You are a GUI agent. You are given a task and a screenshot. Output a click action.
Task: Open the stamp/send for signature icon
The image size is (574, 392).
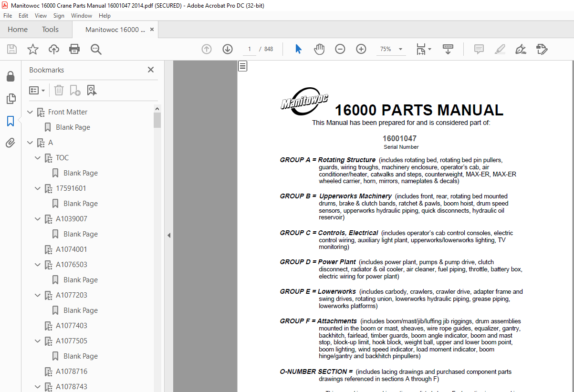(542, 49)
